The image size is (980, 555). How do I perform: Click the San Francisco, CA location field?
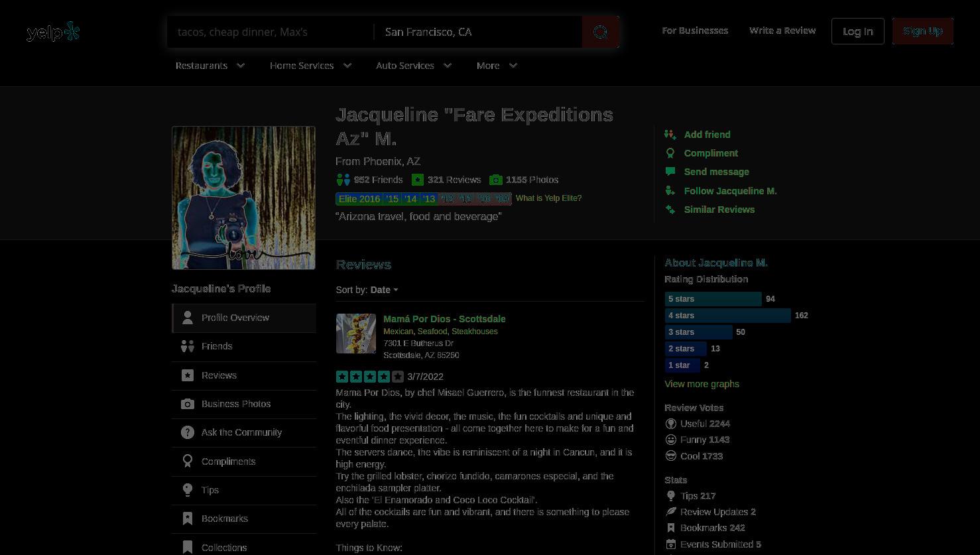coord(478,32)
